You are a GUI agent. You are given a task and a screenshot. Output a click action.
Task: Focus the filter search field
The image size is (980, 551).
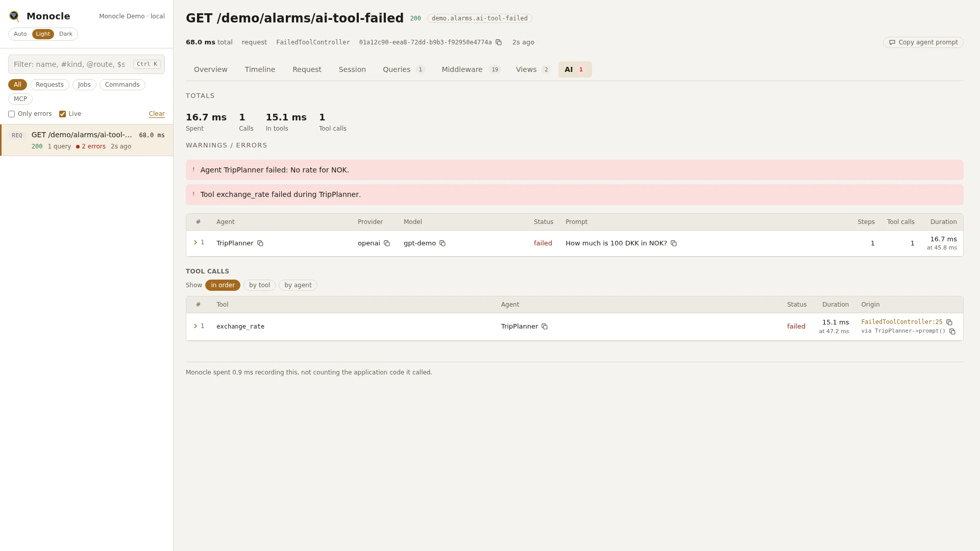click(86, 64)
